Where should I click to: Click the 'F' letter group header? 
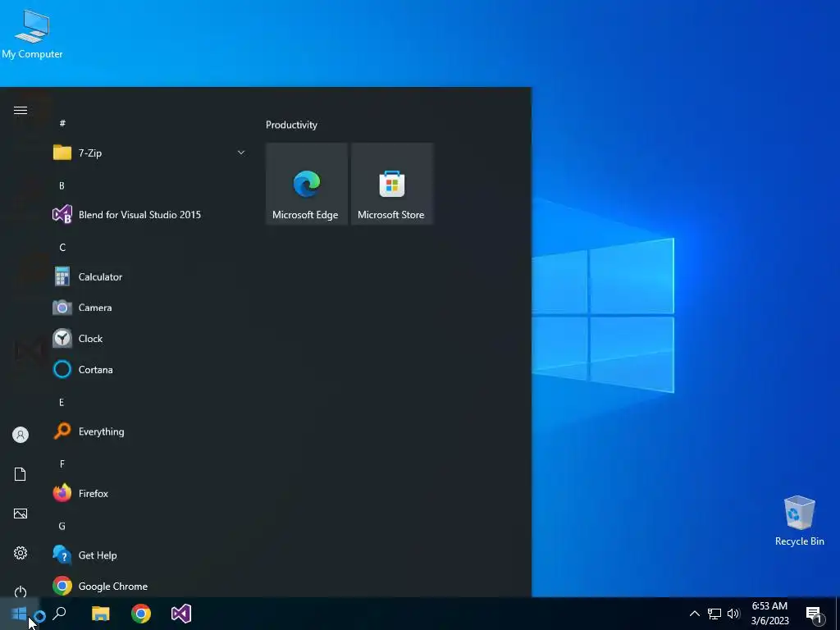[62, 464]
